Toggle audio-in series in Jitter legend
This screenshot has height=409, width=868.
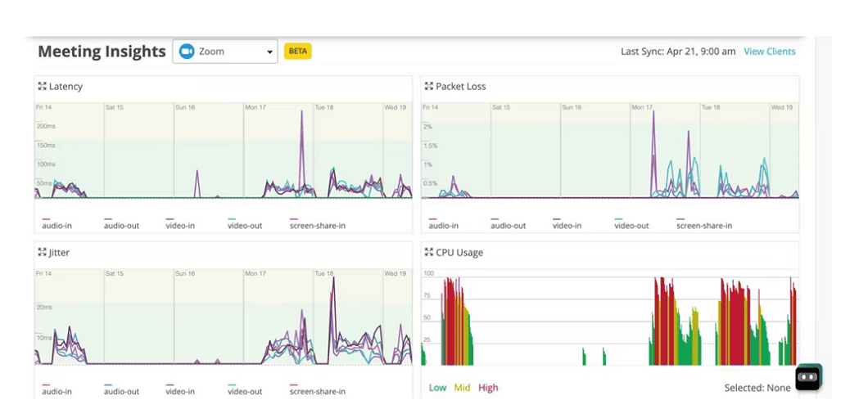(x=57, y=391)
